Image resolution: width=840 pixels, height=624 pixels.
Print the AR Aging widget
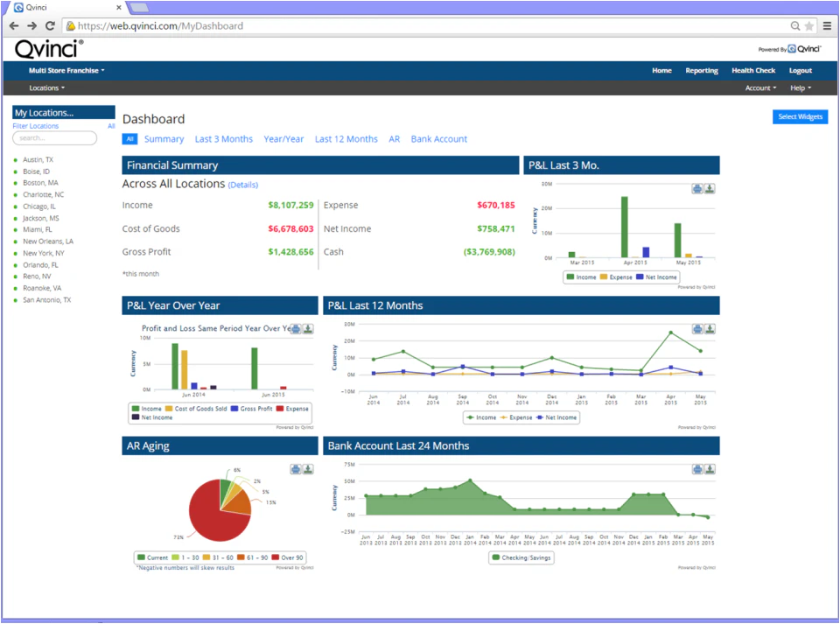click(x=296, y=469)
